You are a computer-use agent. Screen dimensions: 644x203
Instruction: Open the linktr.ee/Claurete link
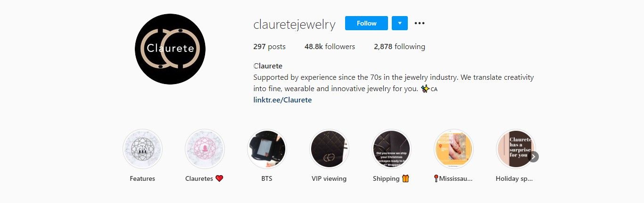coord(282,100)
